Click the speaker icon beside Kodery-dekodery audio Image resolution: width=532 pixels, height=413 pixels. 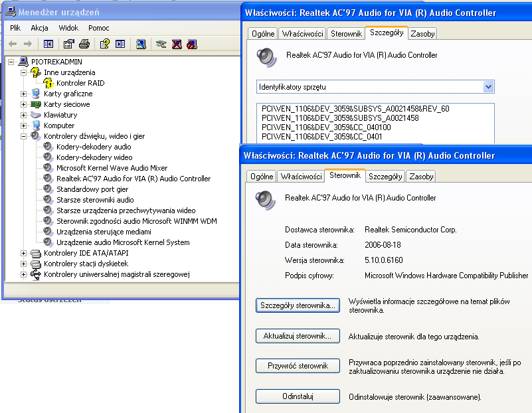48,147
